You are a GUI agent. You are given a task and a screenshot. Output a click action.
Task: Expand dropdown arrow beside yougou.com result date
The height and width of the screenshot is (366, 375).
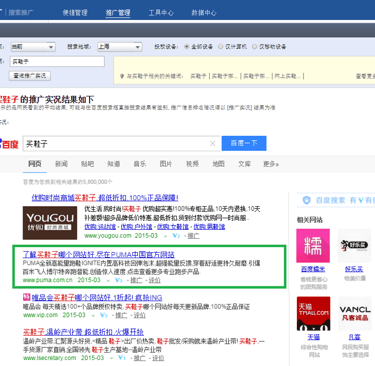tap(165, 236)
